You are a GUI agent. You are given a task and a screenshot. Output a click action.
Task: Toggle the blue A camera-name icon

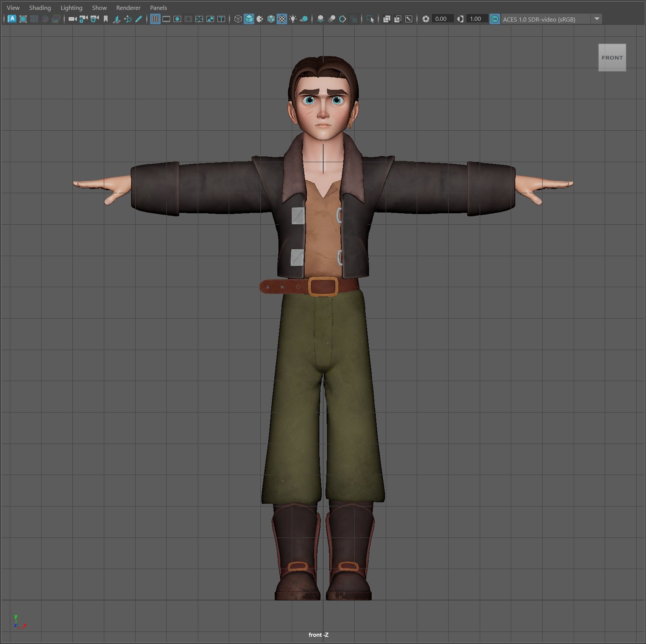(12, 19)
